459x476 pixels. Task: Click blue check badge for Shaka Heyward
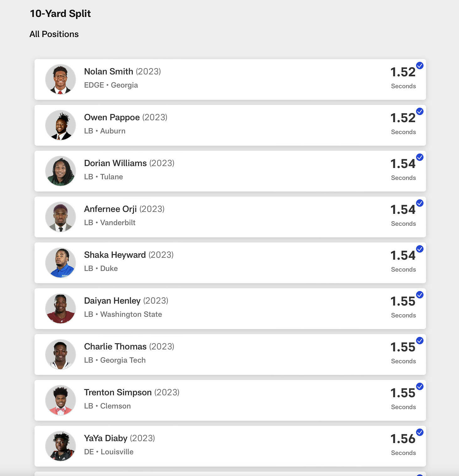pyautogui.click(x=419, y=249)
